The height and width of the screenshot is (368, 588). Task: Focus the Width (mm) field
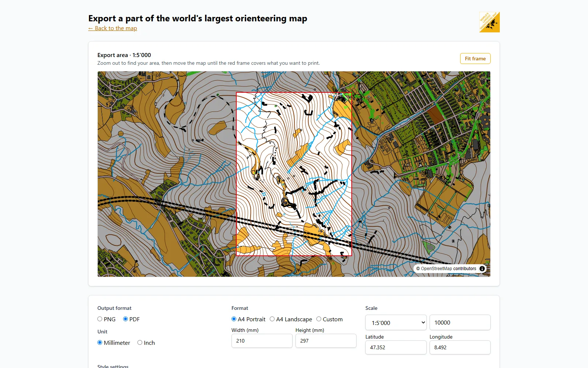[262, 341]
